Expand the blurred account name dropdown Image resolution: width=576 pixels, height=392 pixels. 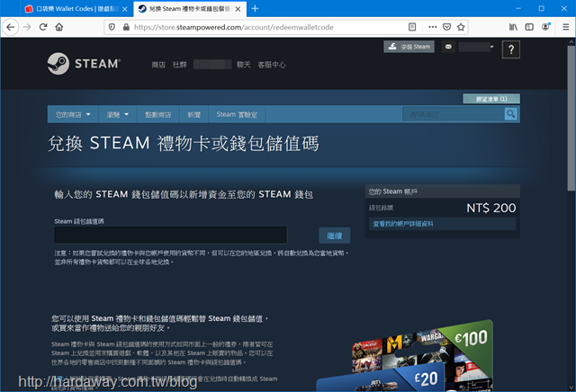tap(476, 47)
